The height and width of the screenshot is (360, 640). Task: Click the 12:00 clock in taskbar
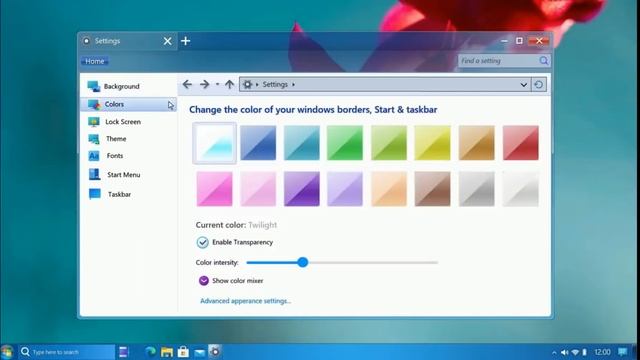pyautogui.click(x=602, y=352)
